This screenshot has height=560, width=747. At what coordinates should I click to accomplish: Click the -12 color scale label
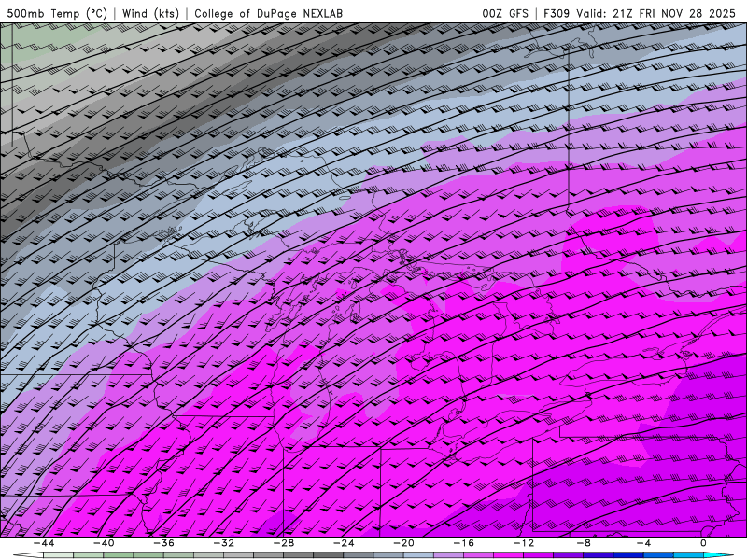coord(524,543)
